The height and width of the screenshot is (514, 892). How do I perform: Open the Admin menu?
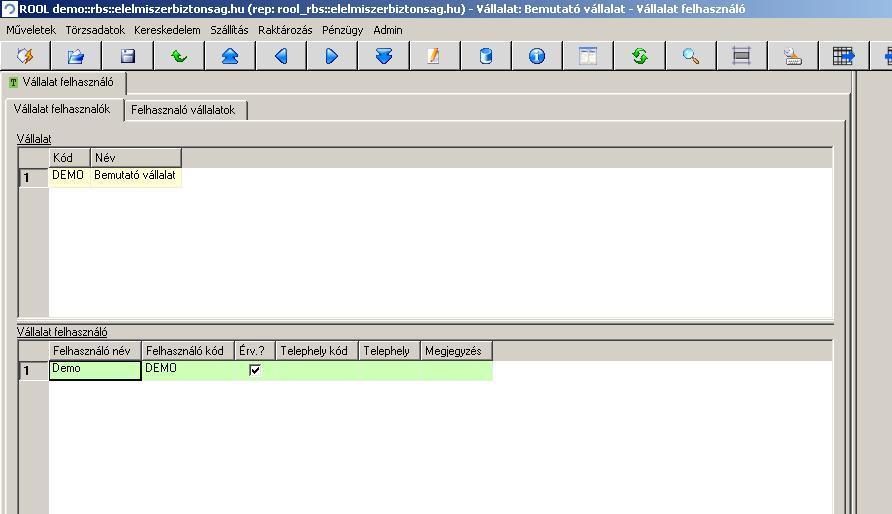pos(388,30)
